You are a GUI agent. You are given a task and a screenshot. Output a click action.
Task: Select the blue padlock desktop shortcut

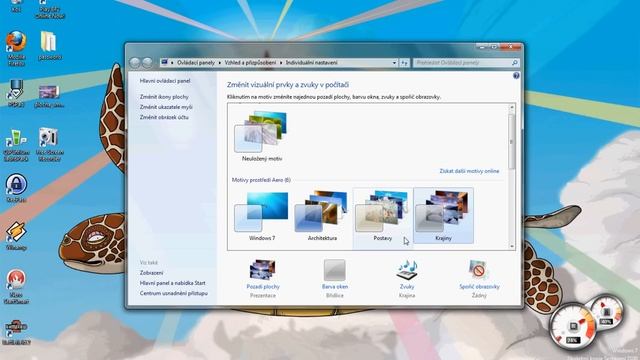click(x=16, y=188)
